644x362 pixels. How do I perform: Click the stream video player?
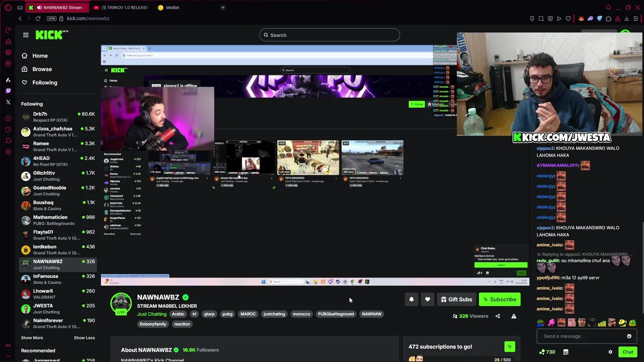pyautogui.click(x=315, y=165)
